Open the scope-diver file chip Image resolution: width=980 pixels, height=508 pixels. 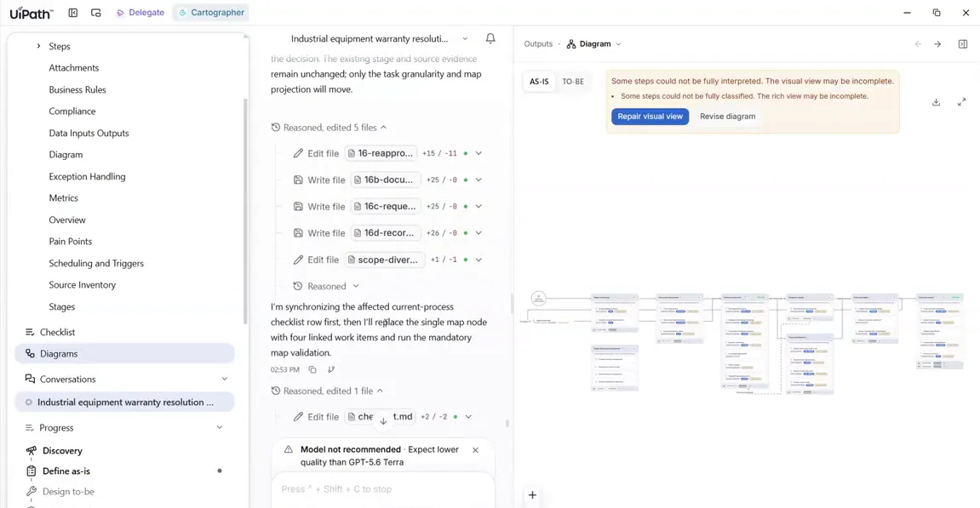[387, 260]
